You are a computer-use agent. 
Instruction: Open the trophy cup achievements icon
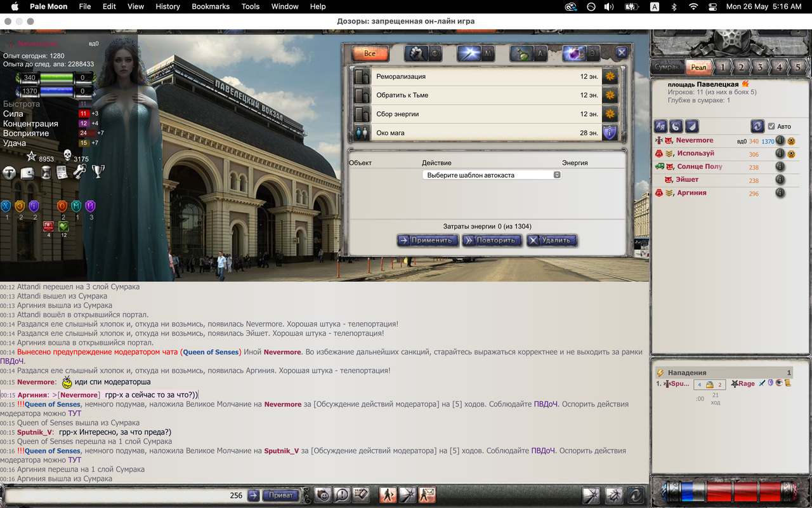[x=98, y=172]
